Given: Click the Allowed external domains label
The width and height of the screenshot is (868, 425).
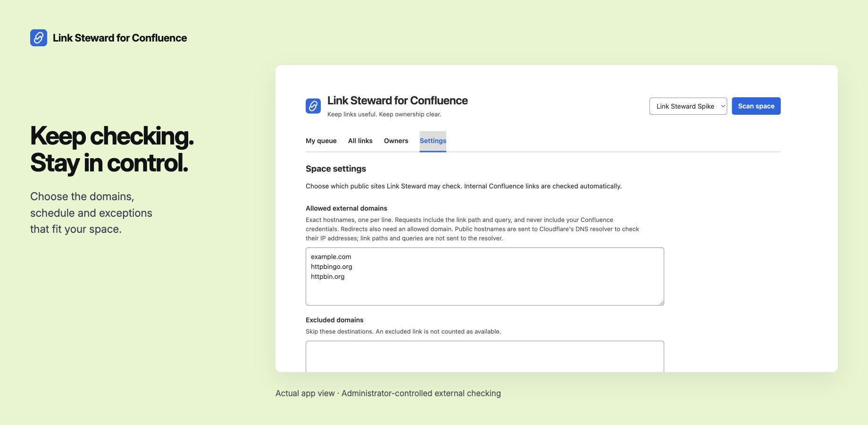Looking at the screenshot, I should click(x=346, y=208).
